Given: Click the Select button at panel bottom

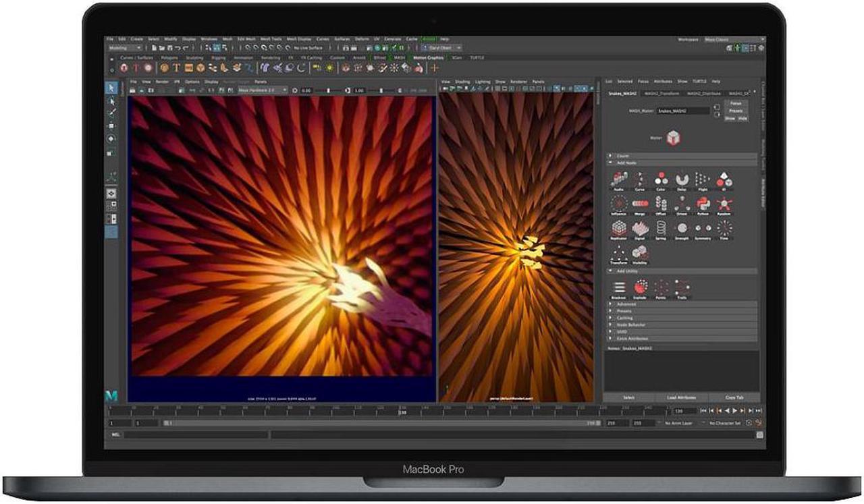Looking at the screenshot, I should pyautogui.click(x=628, y=397).
